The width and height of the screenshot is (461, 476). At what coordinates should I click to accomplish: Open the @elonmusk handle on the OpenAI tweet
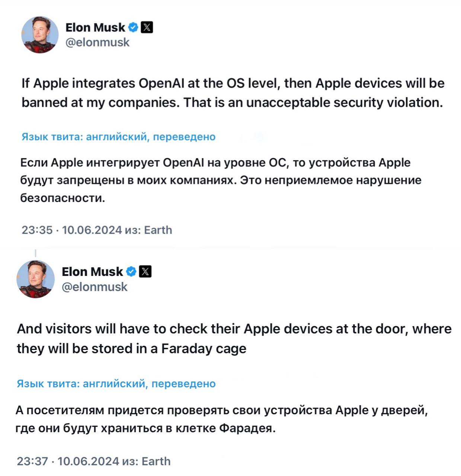pyautogui.click(x=97, y=42)
